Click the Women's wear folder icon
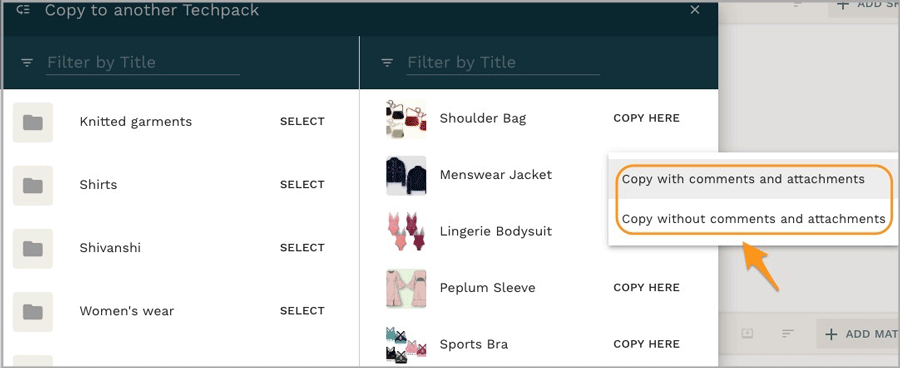This screenshot has width=900, height=368. [x=33, y=312]
